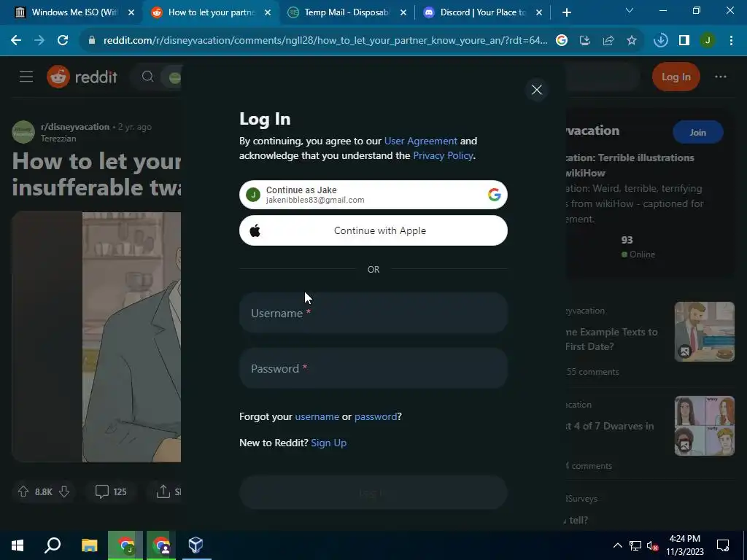This screenshot has height=560, width=747.
Task: Focus the Username input field
Action: coord(373,313)
